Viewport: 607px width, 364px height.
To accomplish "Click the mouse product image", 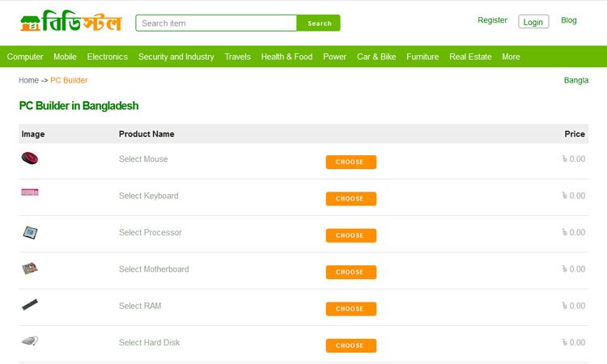I will click(30, 159).
